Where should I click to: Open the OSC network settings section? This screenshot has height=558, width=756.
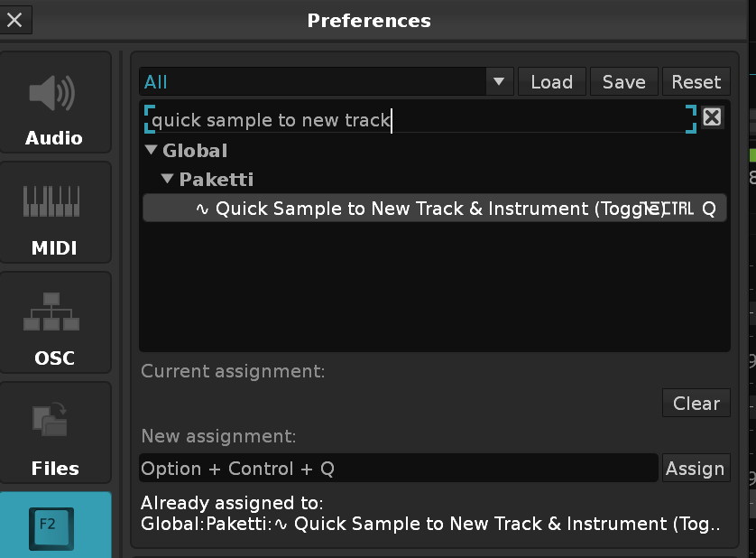coord(55,325)
